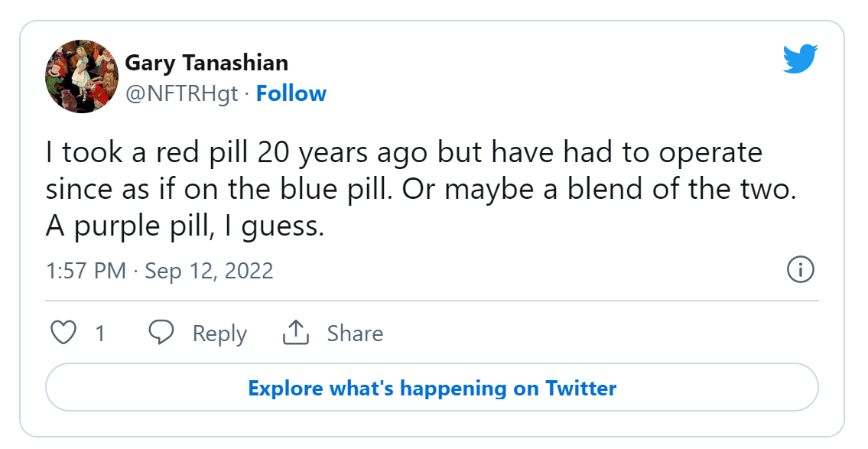Click the tweet line mentioning the blue pill
Image resolution: width=868 pixels, height=449 pixels.
click(x=421, y=190)
